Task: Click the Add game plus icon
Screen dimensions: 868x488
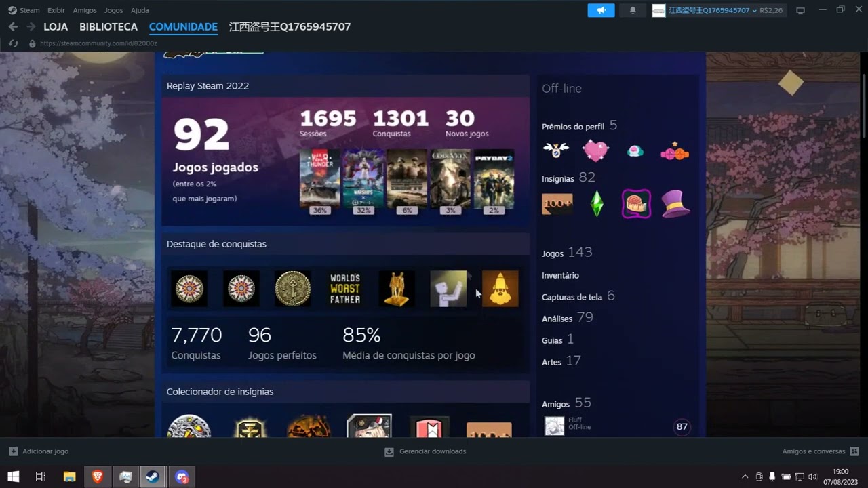Action: pyautogui.click(x=14, y=451)
